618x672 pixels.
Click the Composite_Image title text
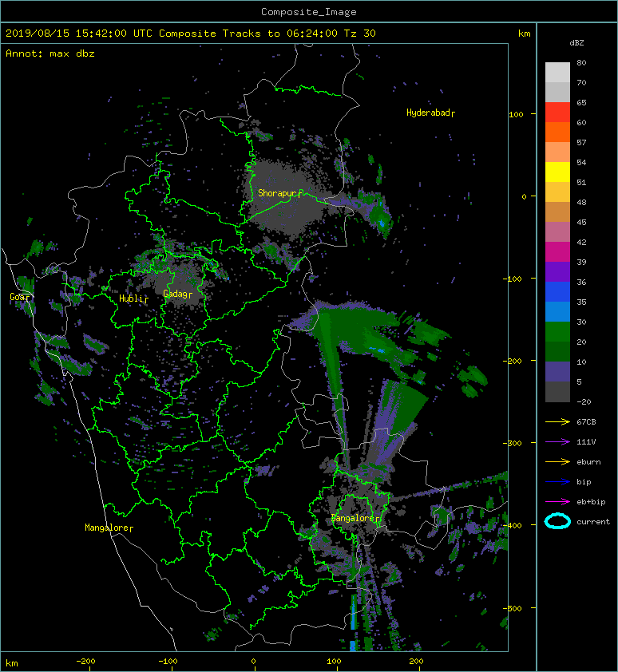tap(309, 12)
